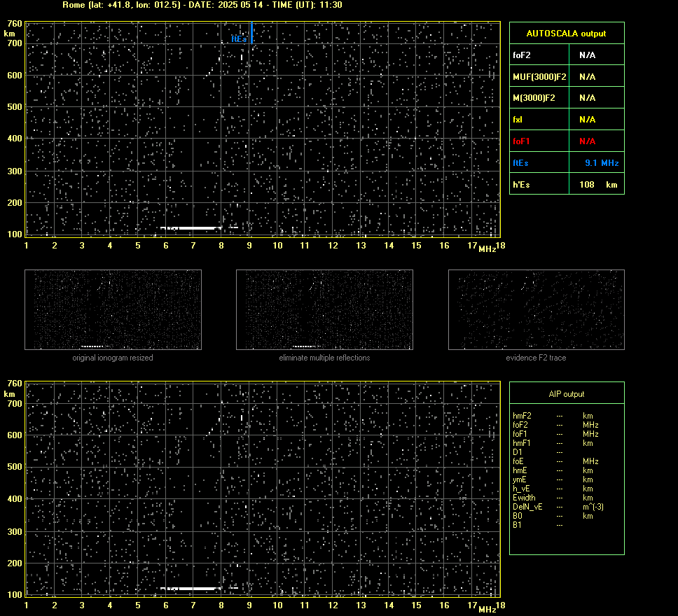Click the 'original ionogram resized' caption
Image resolution: width=678 pixels, height=616 pixels.
coord(113,358)
